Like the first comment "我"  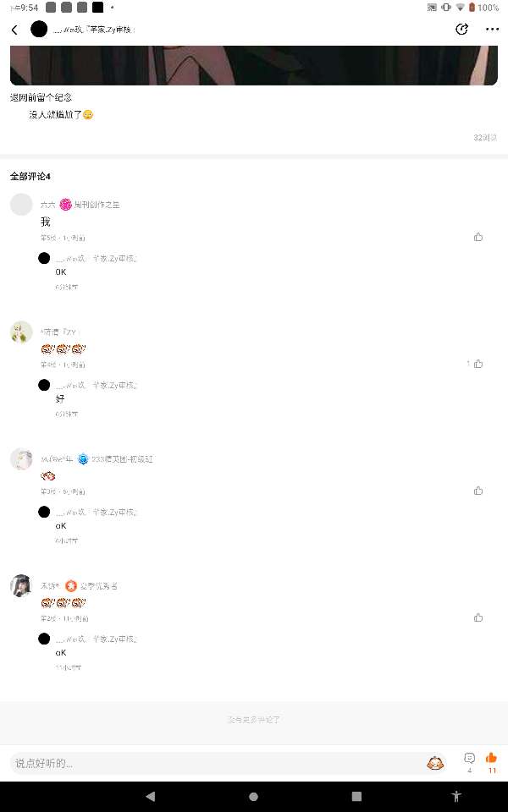click(478, 237)
